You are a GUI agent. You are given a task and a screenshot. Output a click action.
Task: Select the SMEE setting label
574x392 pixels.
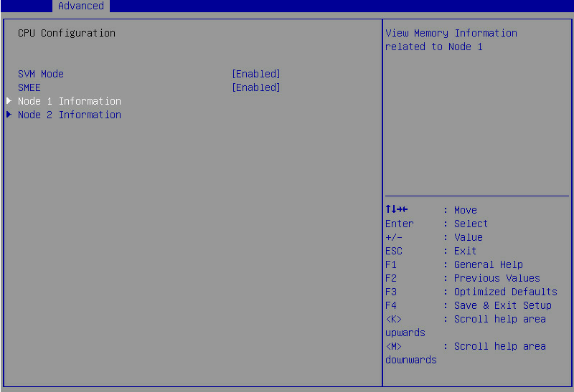click(29, 87)
